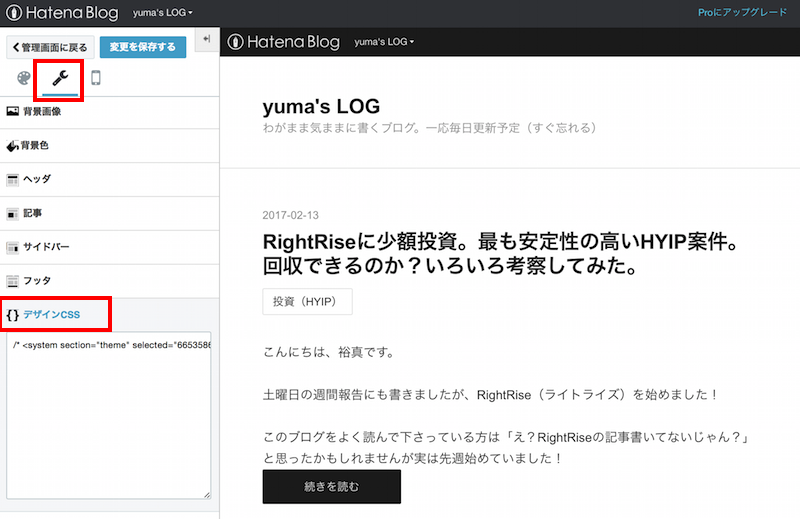Expand the 背景色 section

(110, 146)
